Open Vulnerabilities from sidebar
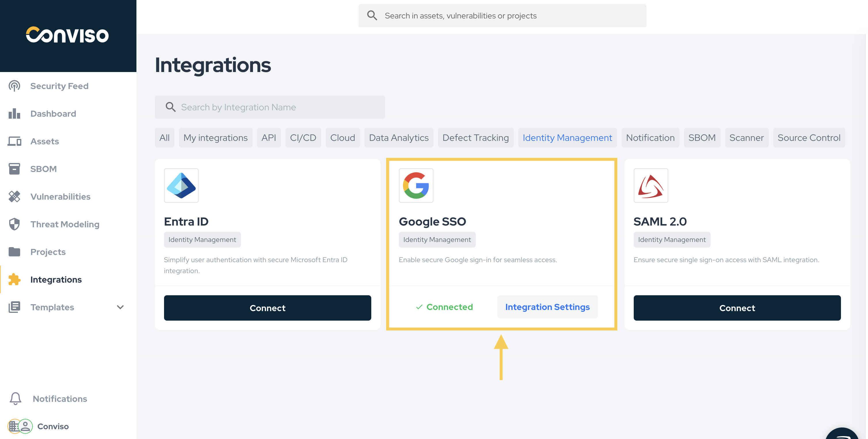868x439 pixels. point(60,196)
